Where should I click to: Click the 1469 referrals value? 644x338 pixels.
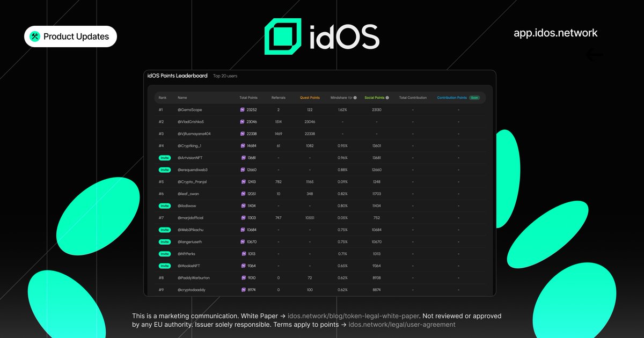279,134
